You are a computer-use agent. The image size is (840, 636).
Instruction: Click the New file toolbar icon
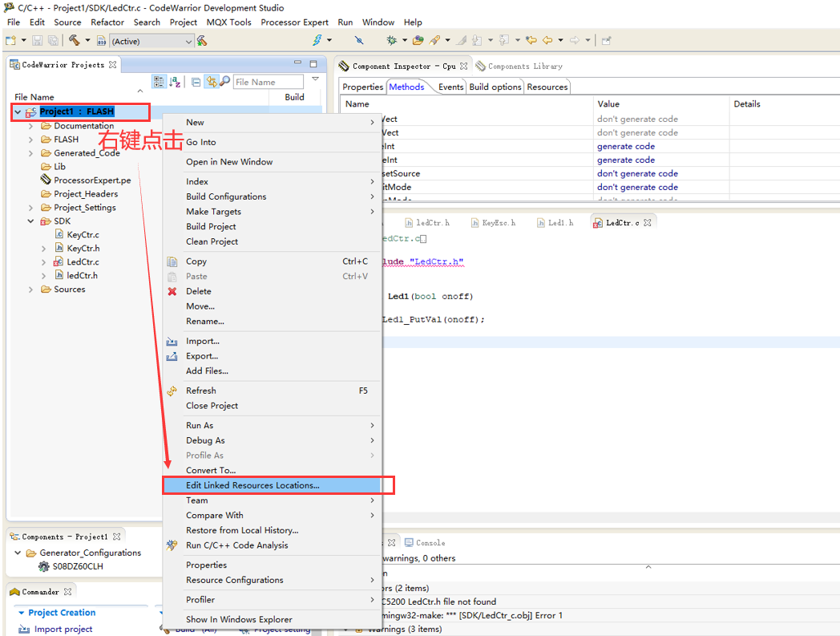10,41
